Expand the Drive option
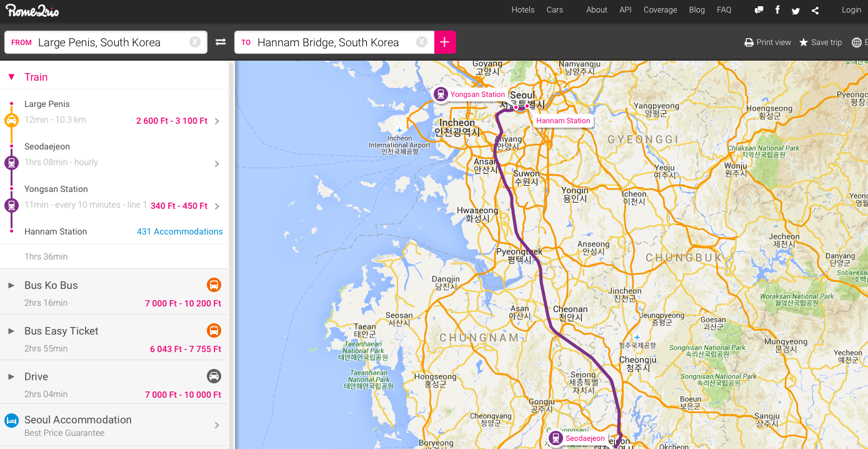This screenshot has height=449, width=868. click(11, 376)
